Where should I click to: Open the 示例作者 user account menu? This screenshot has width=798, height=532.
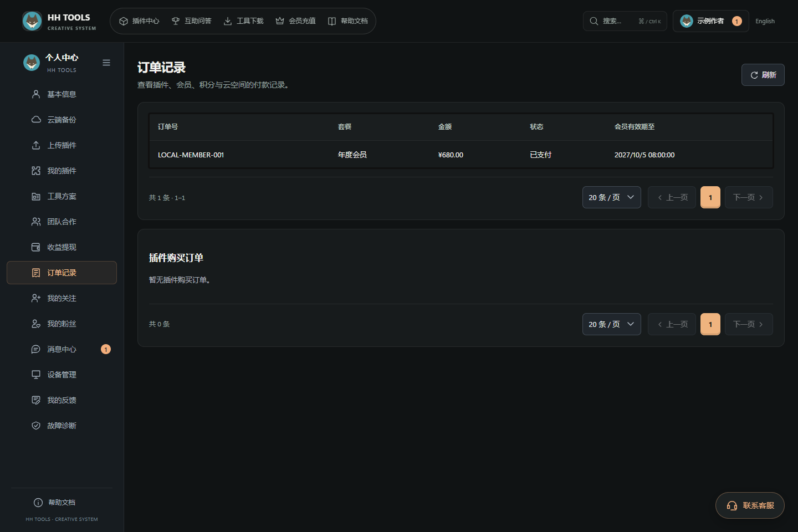pos(710,21)
